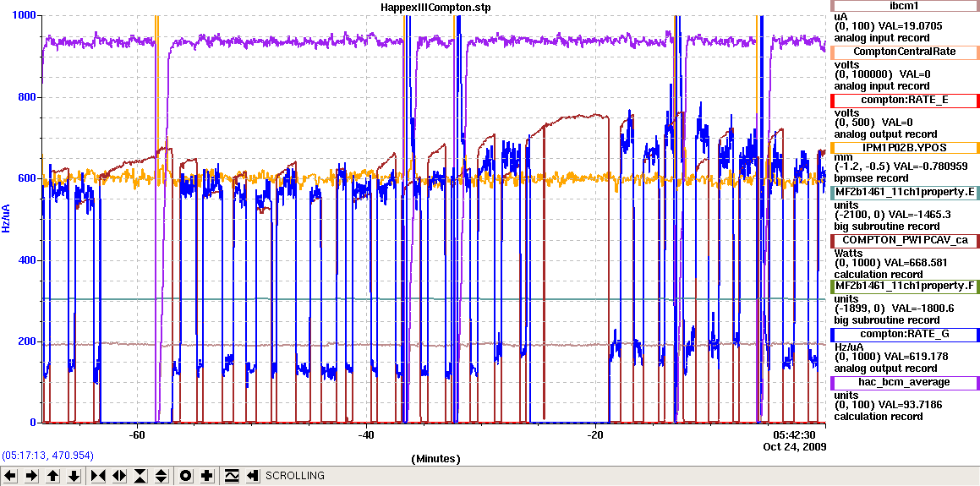
Task: Select the ibcm1 curve legend entry
Action: [904, 6]
